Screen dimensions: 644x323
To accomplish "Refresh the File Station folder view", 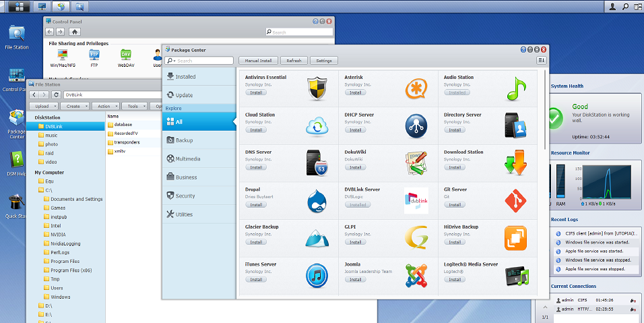I will tap(57, 94).
